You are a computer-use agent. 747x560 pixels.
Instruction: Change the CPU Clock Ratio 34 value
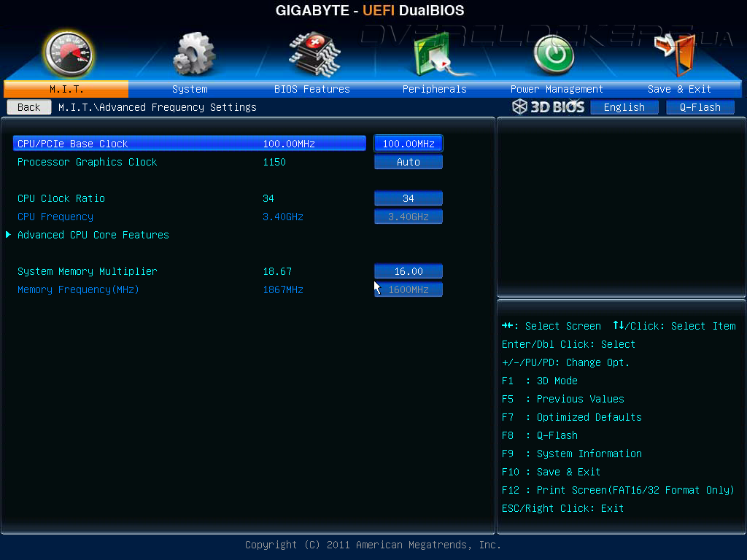[x=409, y=198]
